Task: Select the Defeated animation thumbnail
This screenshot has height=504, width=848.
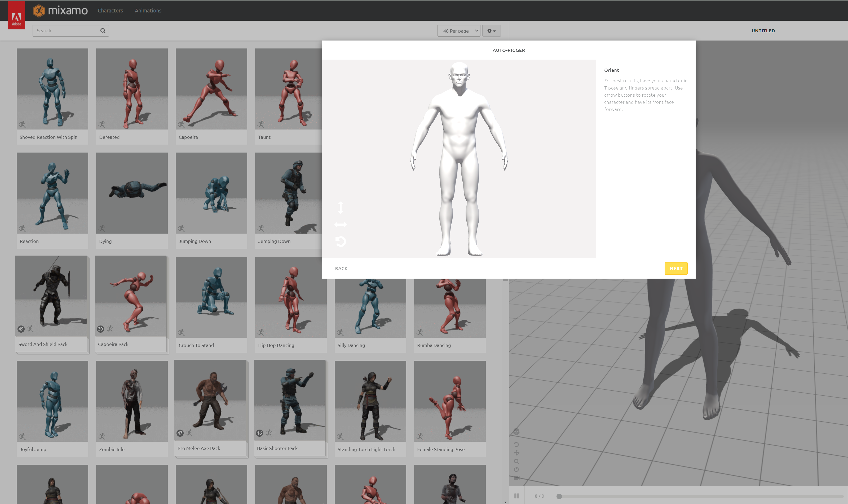Action: [x=132, y=89]
